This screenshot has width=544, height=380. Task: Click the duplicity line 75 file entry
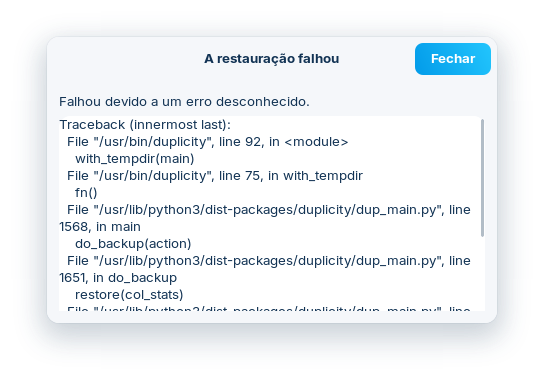(215, 176)
